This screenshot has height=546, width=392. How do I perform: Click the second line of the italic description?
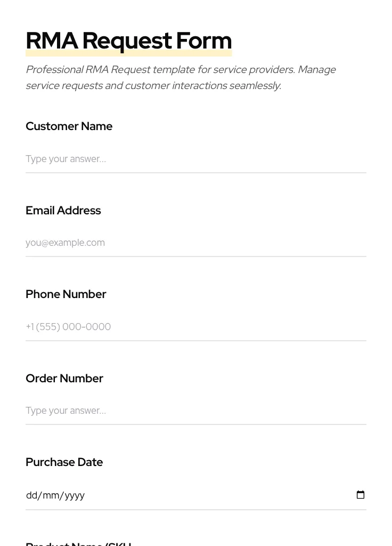coord(153,86)
